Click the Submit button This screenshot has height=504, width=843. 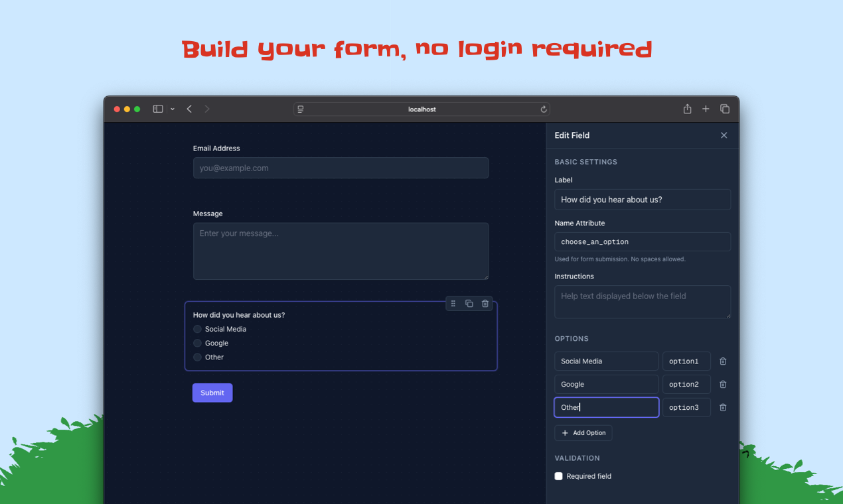[x=212, y=393]
